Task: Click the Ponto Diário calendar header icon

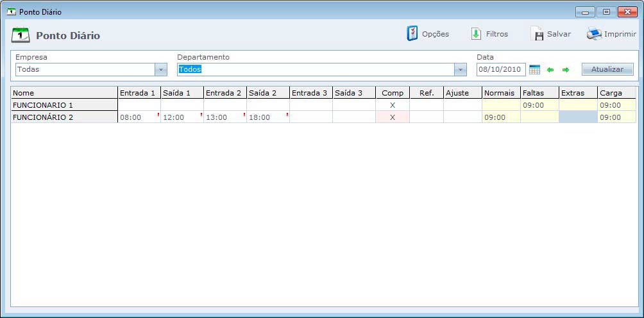Action: pos(21,35)
